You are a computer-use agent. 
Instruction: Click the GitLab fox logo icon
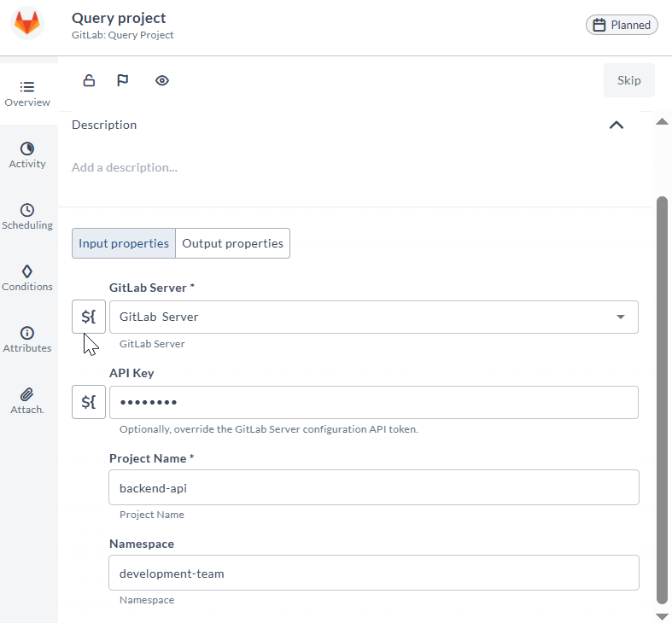coord(27,23)
